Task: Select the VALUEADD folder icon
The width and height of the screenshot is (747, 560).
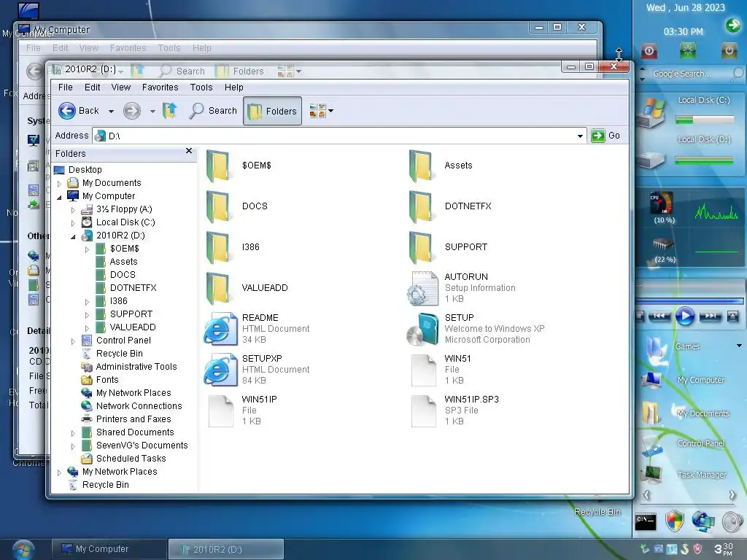Action: point(218,289)
